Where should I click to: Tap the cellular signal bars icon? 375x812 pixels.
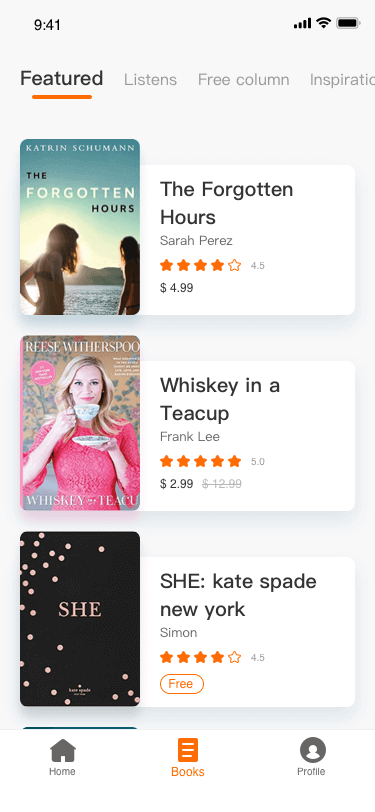click(302, 23)
